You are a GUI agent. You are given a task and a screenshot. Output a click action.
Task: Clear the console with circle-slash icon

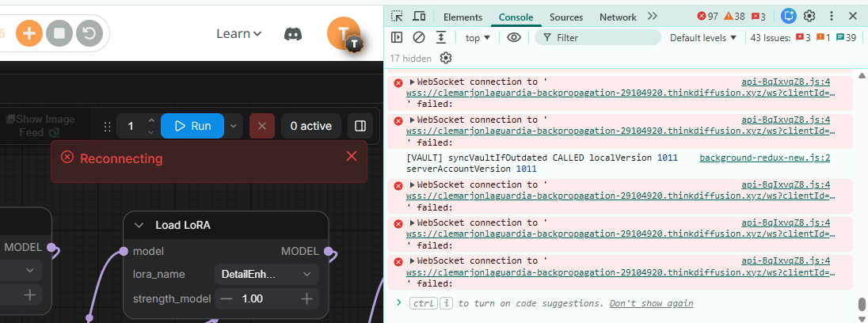coord(419,38)
